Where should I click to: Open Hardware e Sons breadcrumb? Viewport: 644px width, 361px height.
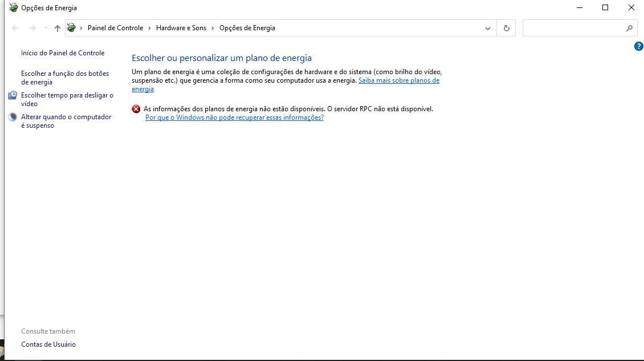click(x=181, y=28)
